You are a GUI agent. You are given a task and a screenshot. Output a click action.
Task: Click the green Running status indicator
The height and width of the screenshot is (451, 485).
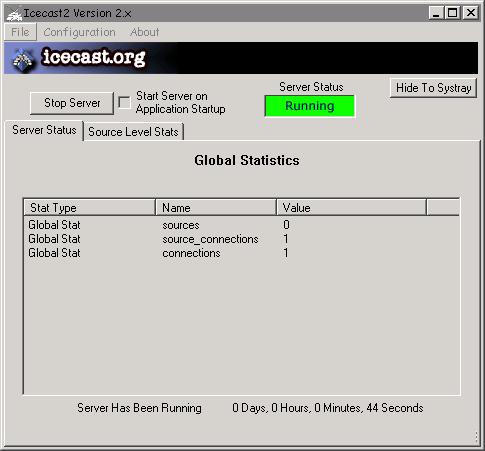coord(310,106)
